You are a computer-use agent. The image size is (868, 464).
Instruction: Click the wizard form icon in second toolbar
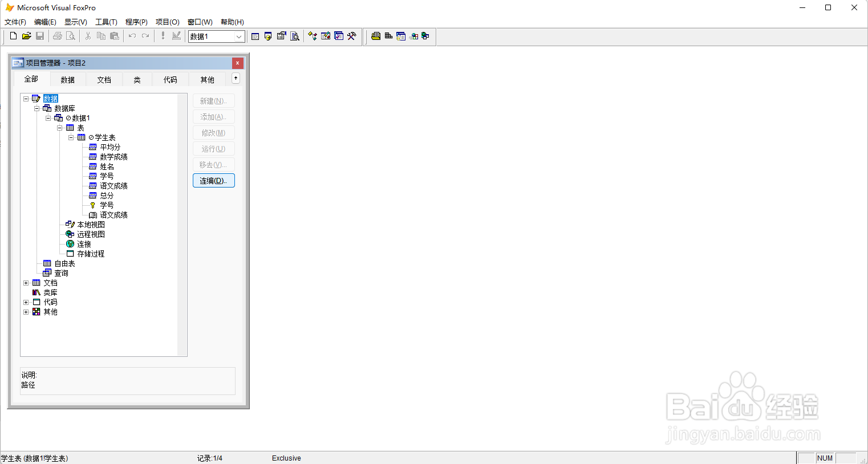click(x=401, y=36)
